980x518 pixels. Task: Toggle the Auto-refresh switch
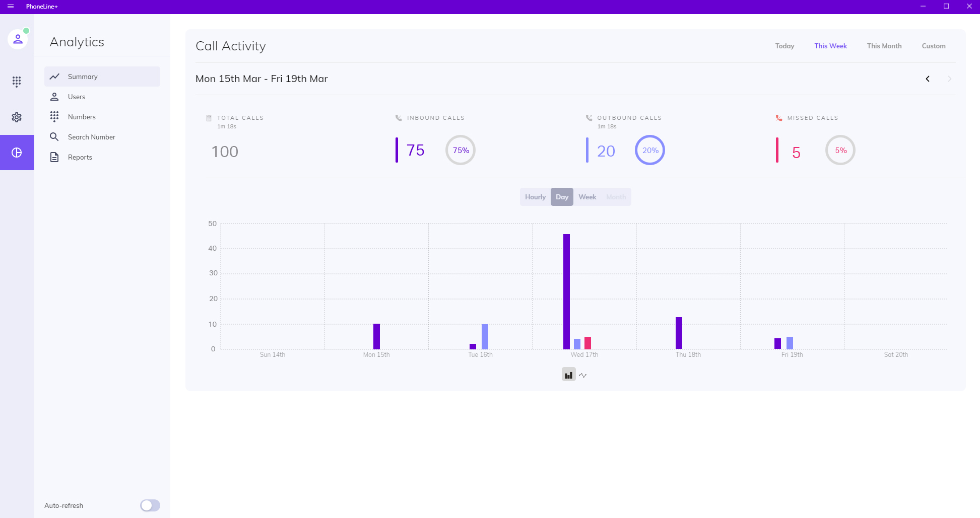point(150,505)
